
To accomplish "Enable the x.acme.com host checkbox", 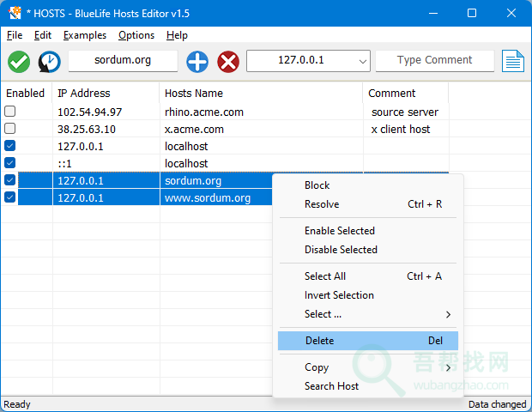I will click(10, 129).
